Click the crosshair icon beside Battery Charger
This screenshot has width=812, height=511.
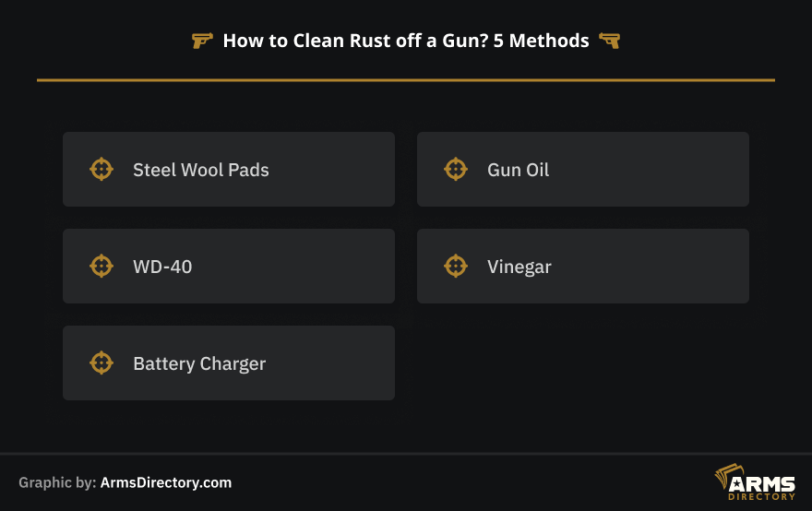tap(101, 362)
